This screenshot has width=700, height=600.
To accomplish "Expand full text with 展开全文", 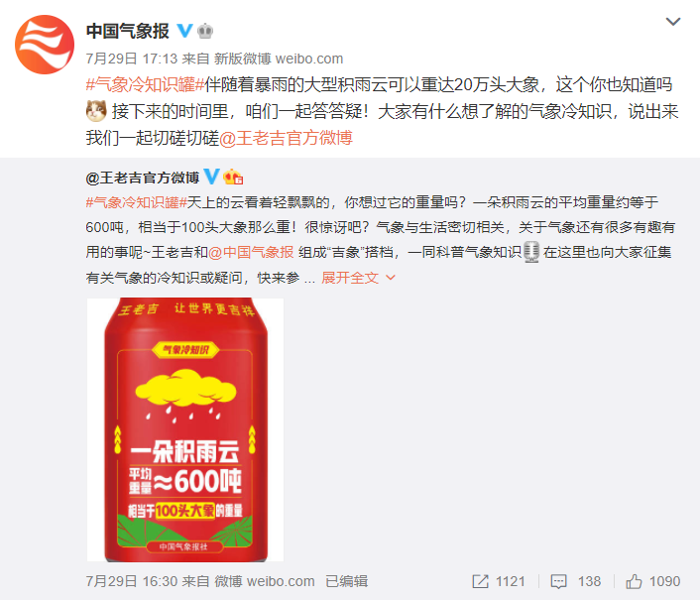I will (x=350, y=278).
